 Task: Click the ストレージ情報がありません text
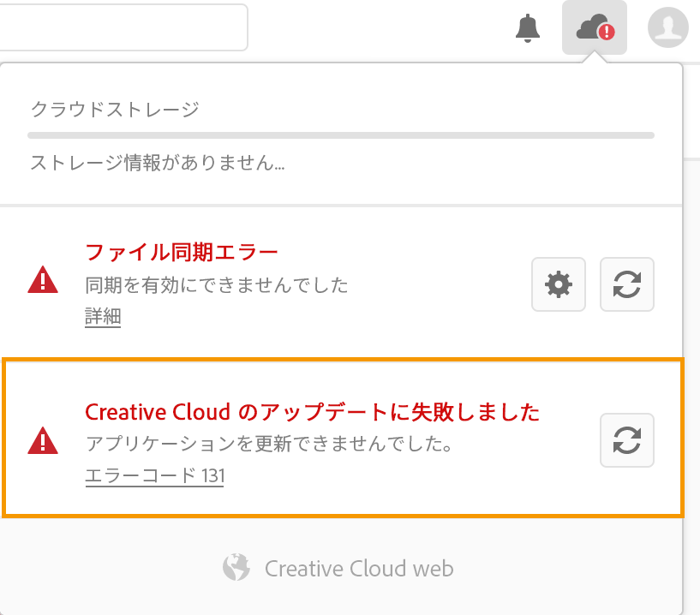click(157, 163)
